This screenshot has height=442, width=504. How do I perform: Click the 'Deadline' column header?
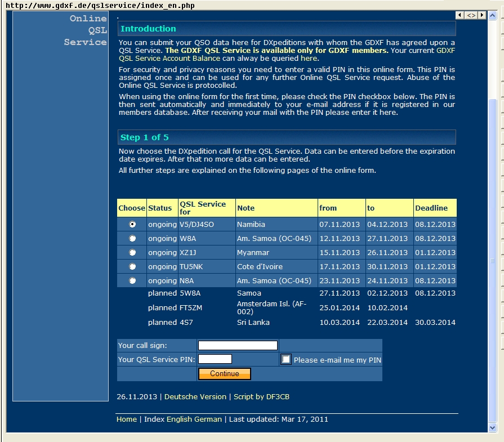[x=435, y=208]
